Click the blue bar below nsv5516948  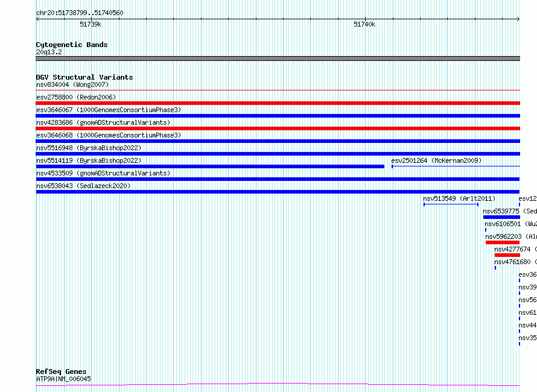278,154
